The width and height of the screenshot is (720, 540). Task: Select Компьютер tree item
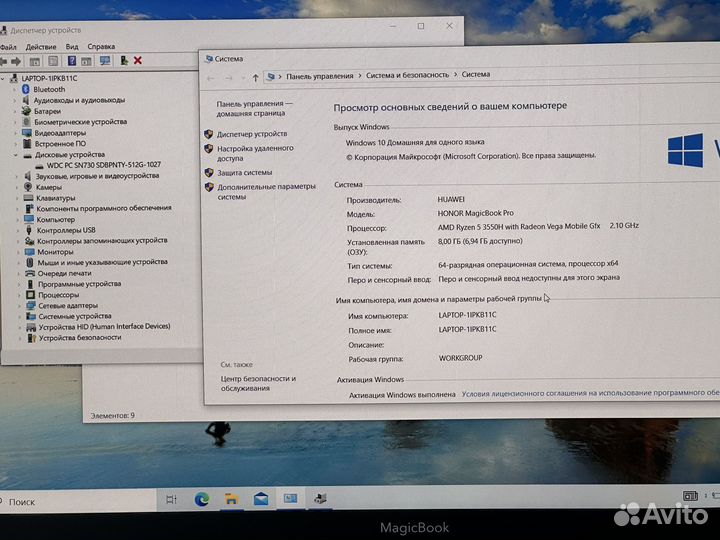click(56, 219)
